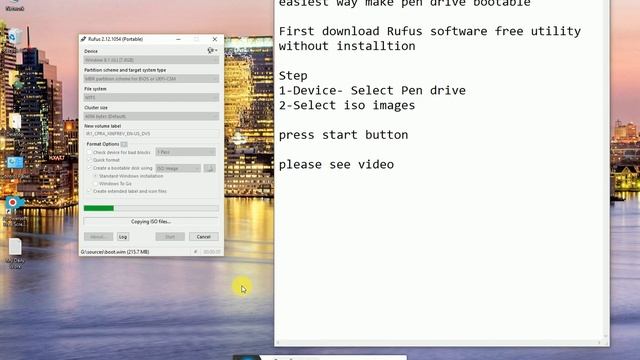Viewport: 640px width, 360px height.
Task: Open the Rufus Log button
Action: [123, 237]
